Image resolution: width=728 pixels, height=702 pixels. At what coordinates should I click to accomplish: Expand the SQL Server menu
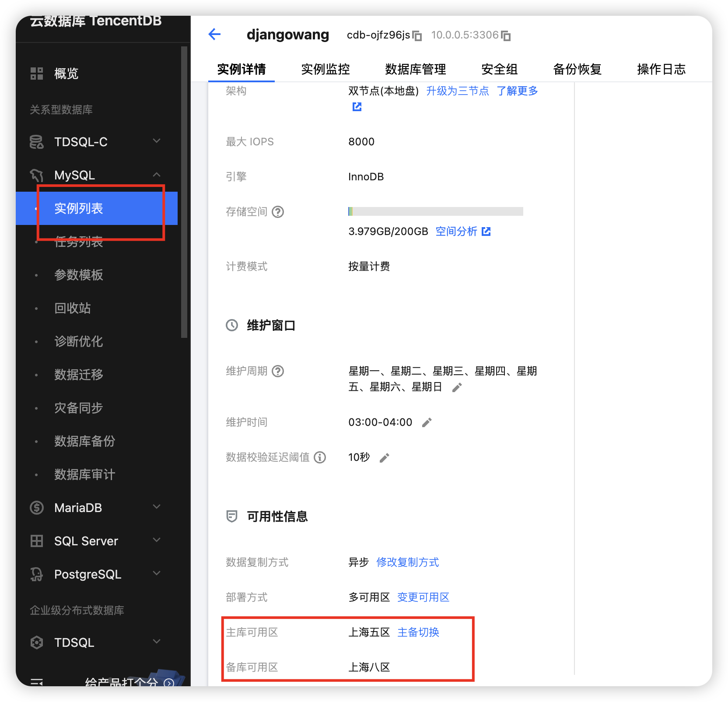pyautogui.click(x=157, y=540)
